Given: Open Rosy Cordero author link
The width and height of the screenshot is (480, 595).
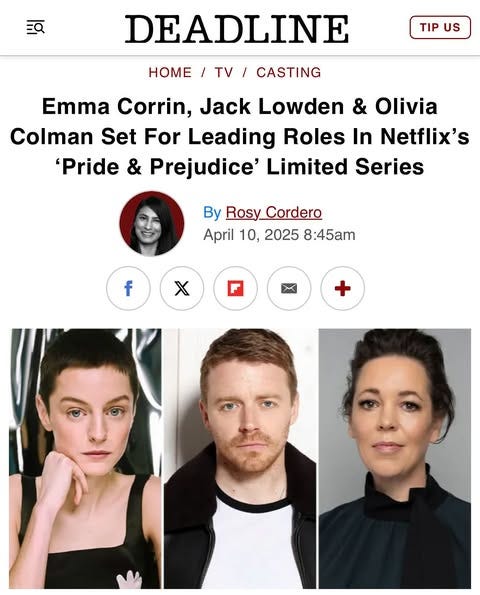Looking at the screenshot, I should (274, 212).
